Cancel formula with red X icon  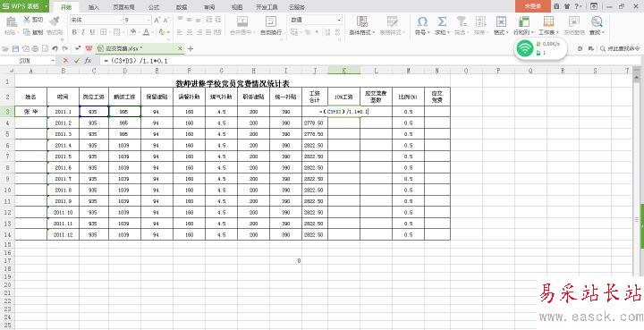click(65, 60)
